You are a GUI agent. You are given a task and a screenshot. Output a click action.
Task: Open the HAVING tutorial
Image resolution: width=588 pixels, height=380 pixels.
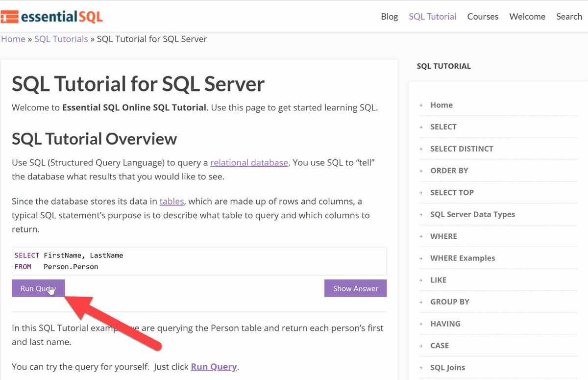click(x=445, y=324)
